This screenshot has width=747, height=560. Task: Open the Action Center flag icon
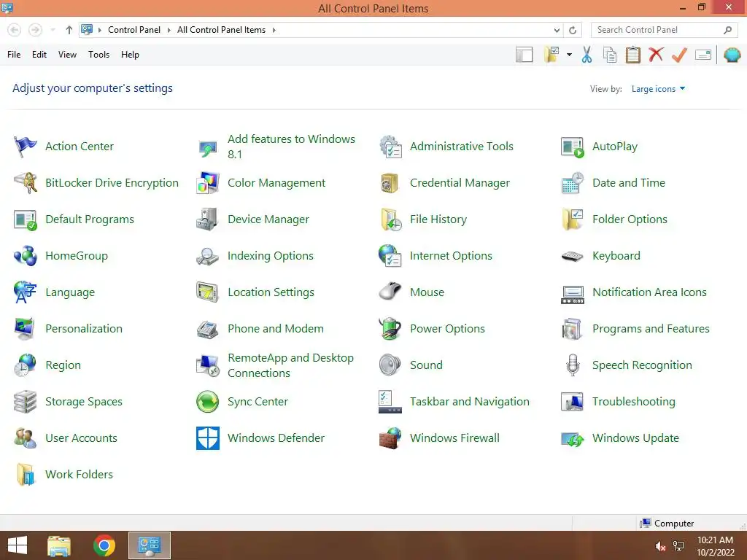pyautogui.click(x=26, y=146)
